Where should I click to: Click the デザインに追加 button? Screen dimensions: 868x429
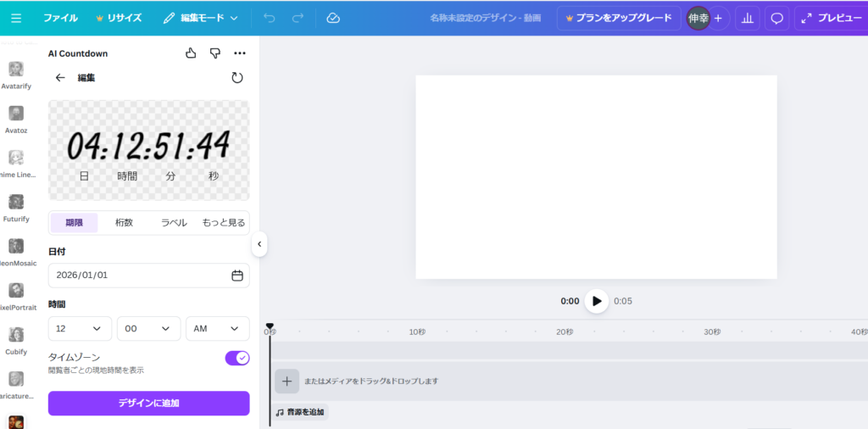coord(148,403)
